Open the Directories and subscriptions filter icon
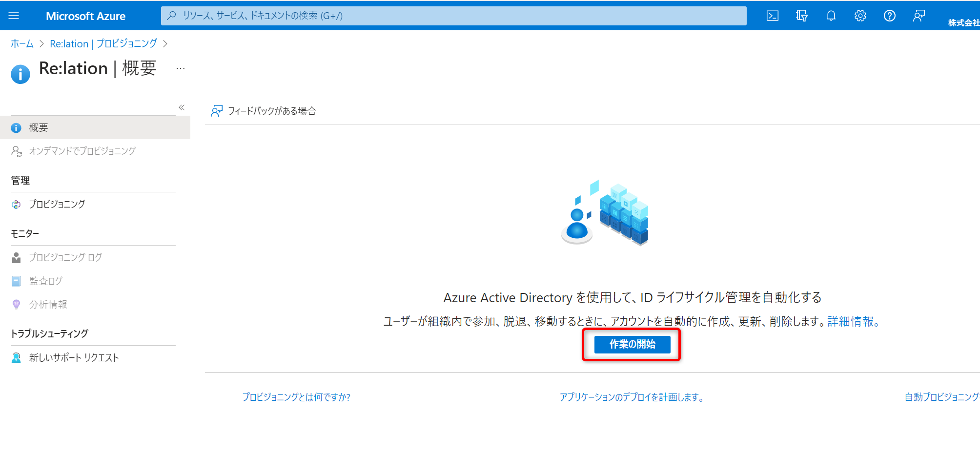Screen dimensions: 980x456 point(801,16)
